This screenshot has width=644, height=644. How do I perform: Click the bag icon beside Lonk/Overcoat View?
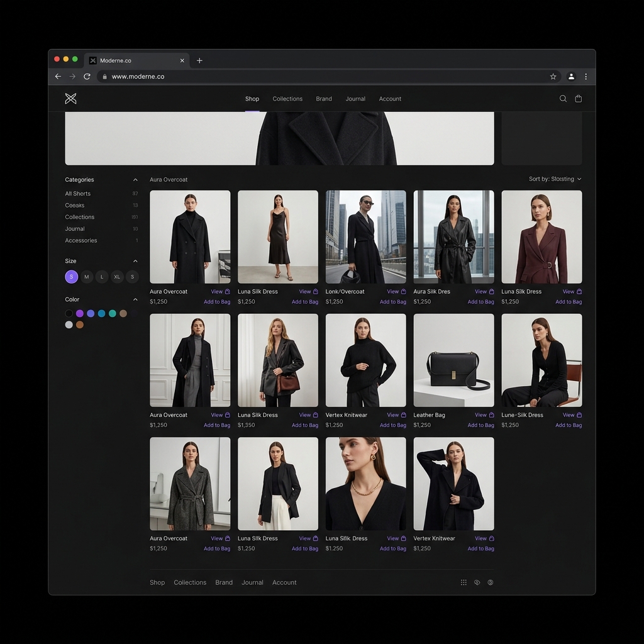tap(403, 292)
